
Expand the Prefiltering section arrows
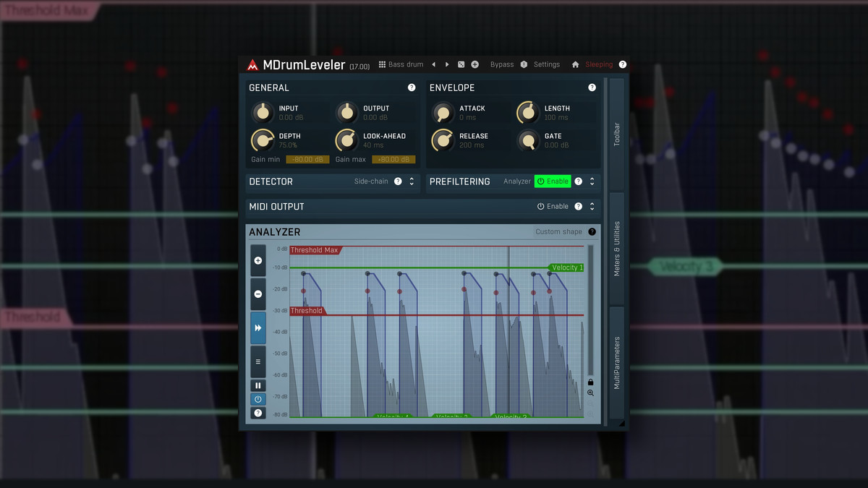592,181
